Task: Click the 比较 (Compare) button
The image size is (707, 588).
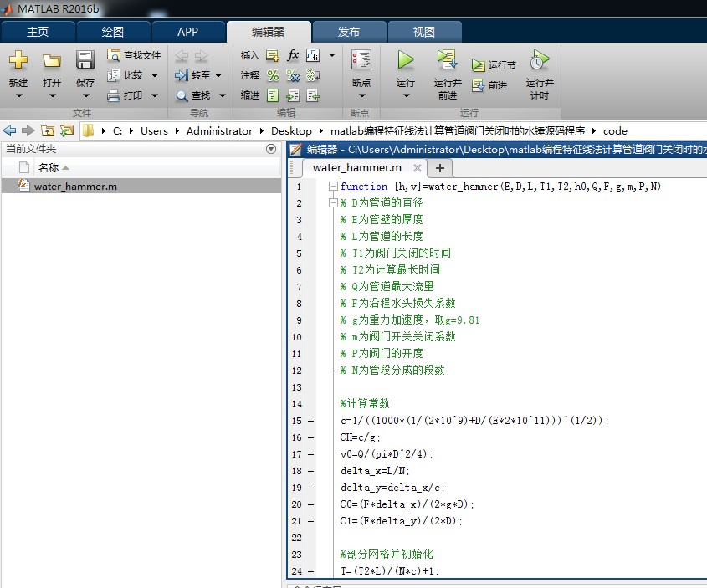Action: 126,75
